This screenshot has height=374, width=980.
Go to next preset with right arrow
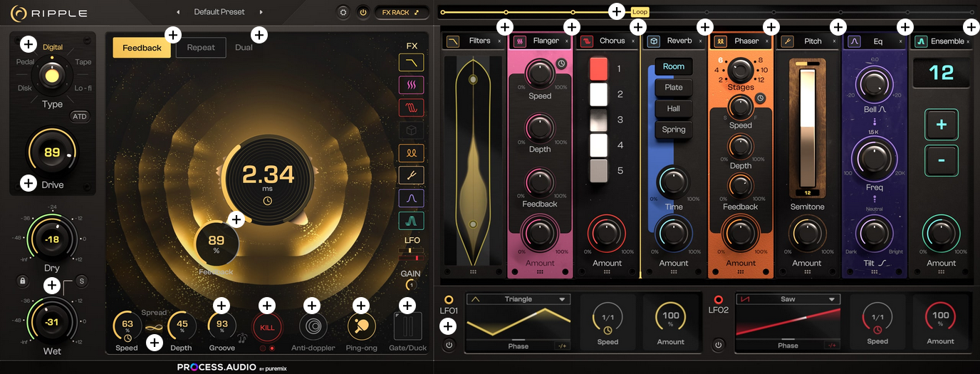pos(261,12)
